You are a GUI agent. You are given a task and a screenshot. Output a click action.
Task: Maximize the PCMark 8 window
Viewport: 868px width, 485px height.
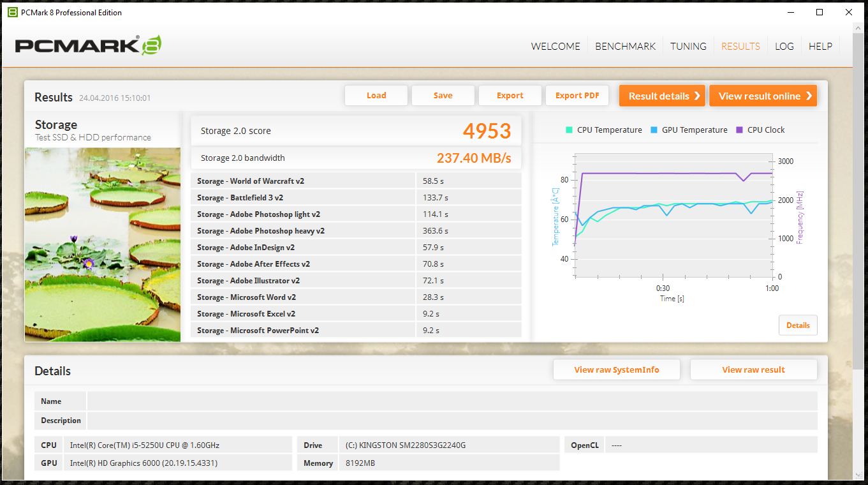[x=820, y=12]
